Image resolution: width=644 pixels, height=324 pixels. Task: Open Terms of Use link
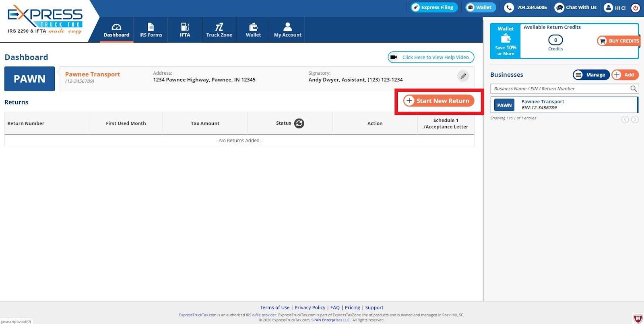click(275, 308)
